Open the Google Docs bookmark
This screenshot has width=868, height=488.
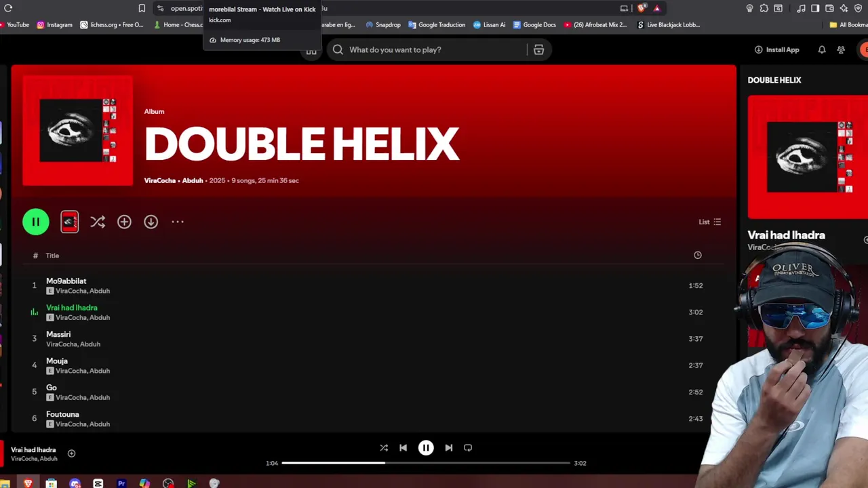coord(534,24)
